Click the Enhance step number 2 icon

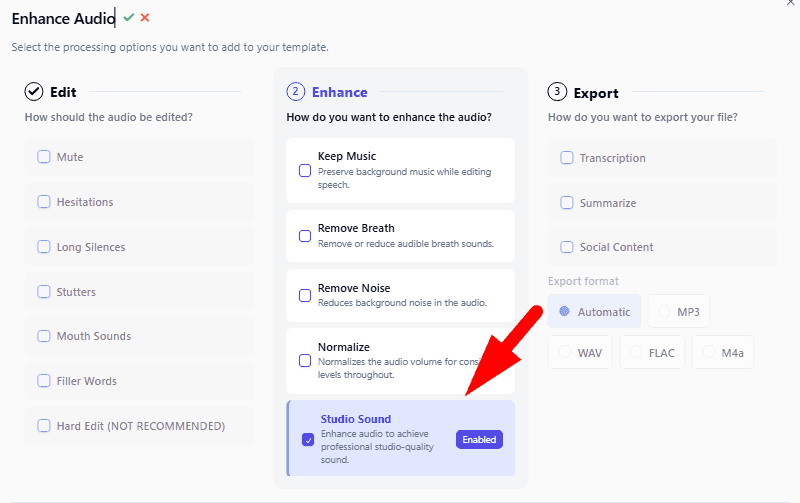295,92
